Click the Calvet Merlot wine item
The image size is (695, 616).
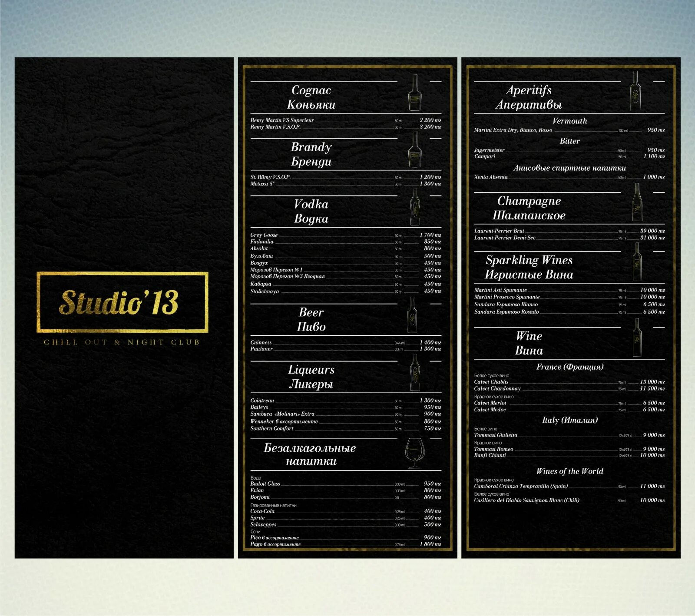click(569, 403)
